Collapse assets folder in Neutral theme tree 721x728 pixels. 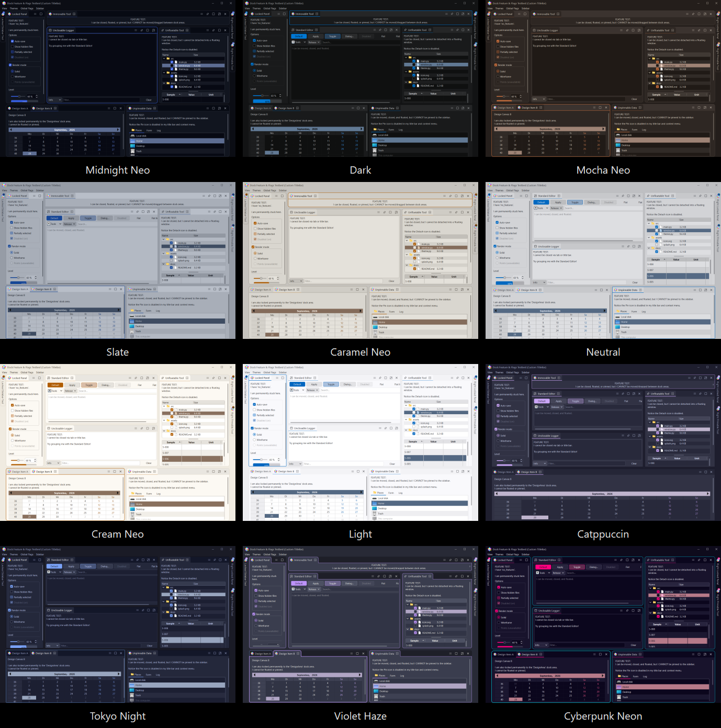(649, 237)
